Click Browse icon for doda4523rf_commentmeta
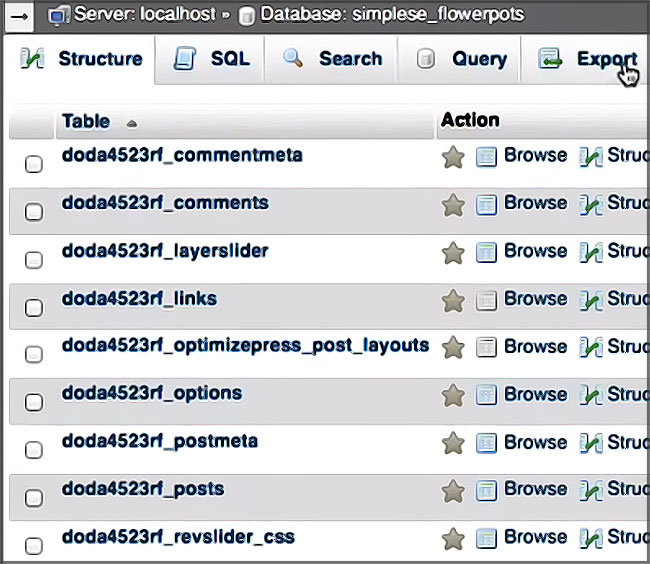Screen dimensions: 650x564 [486, 157]
